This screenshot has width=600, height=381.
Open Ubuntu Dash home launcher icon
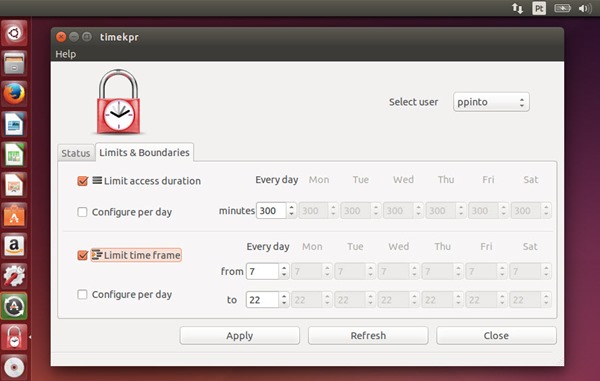[x=14, y=33]
